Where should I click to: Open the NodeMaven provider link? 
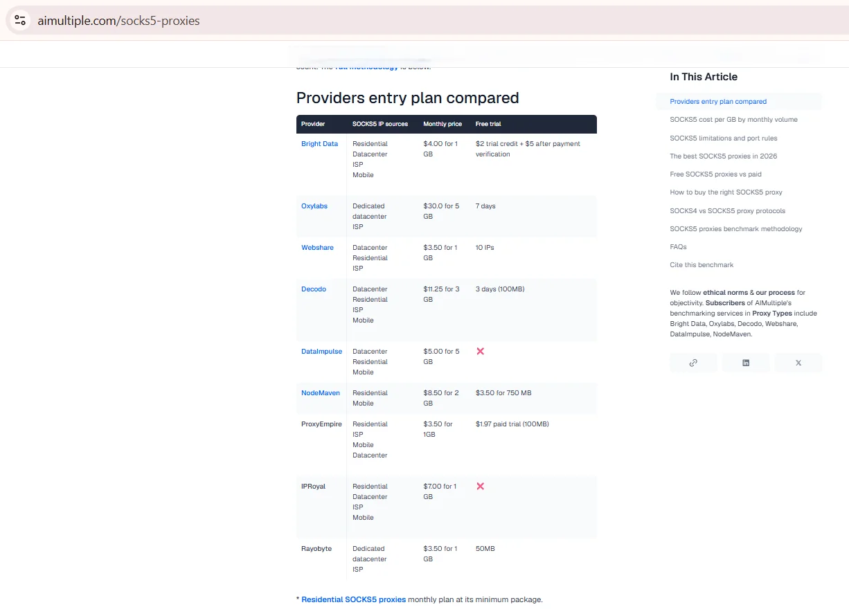pos(321,392)
